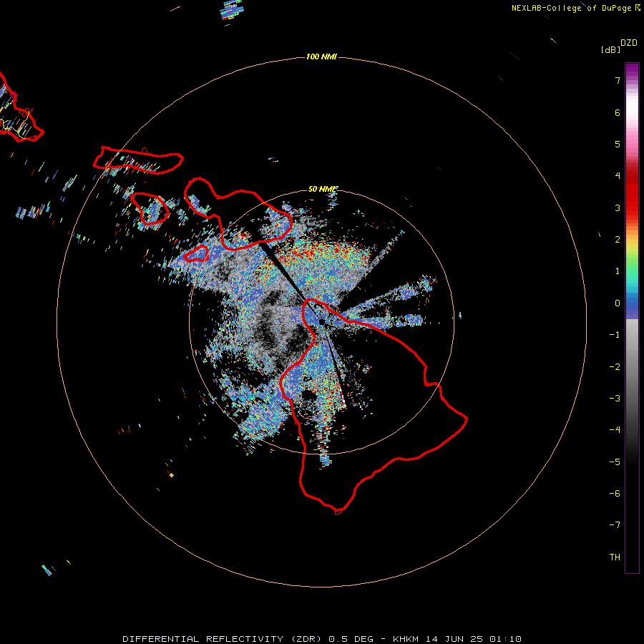Click the -2 value on color scale
The width and height of the screenshot is (644, 644).
click(x=615, y=367)
